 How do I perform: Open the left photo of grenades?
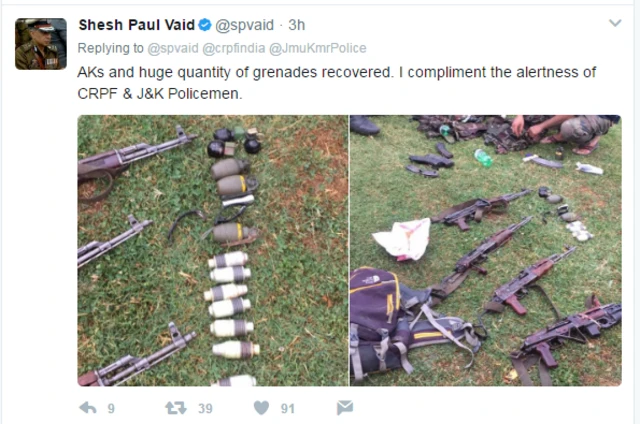pos(213,251)
